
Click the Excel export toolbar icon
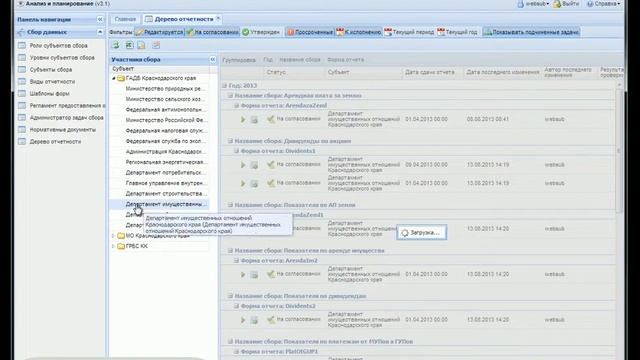[129, 45]
